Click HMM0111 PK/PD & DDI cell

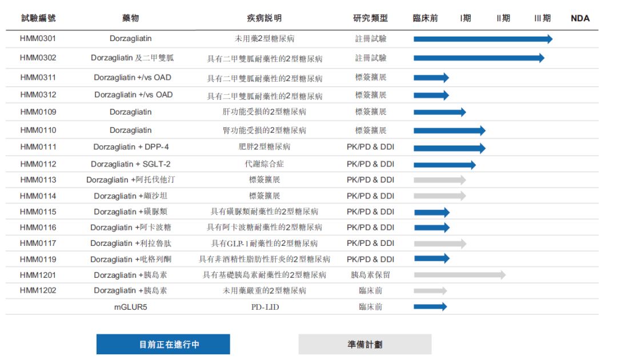pyautogui.click(x=370, y=147)
